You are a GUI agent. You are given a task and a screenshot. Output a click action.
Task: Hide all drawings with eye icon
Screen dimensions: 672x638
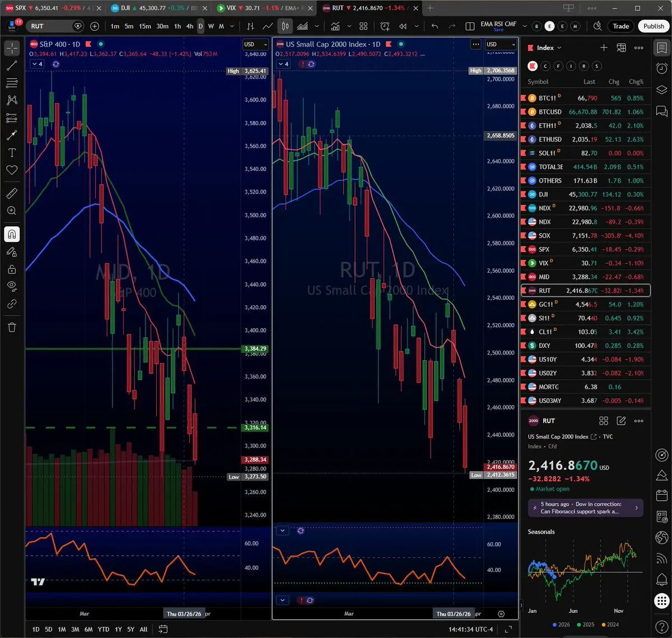(12, 286)
